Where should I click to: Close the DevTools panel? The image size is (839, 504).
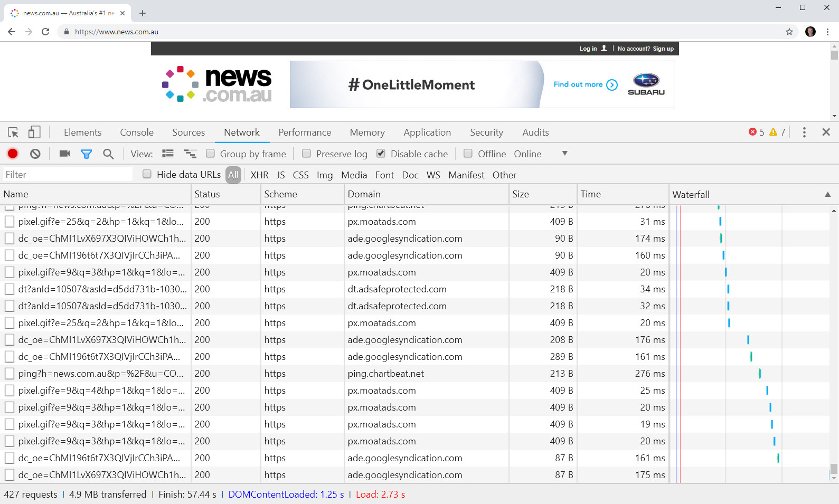tap(826, 132)
